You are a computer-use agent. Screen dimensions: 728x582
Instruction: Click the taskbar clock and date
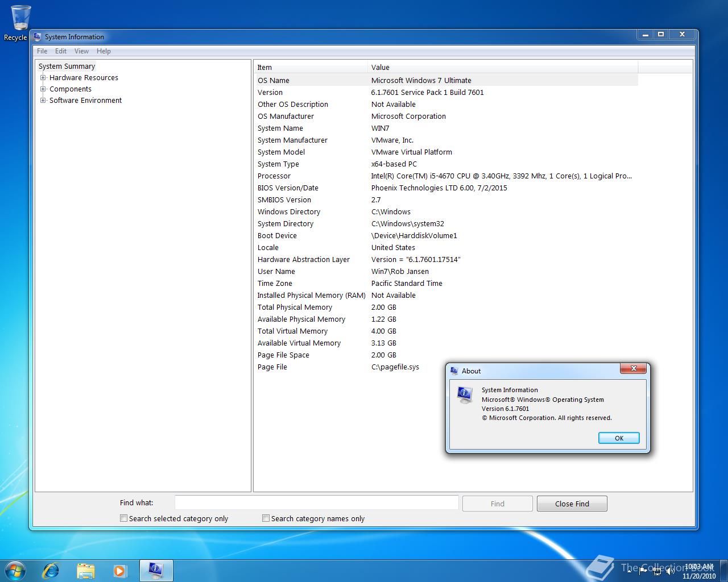[699, 571]
